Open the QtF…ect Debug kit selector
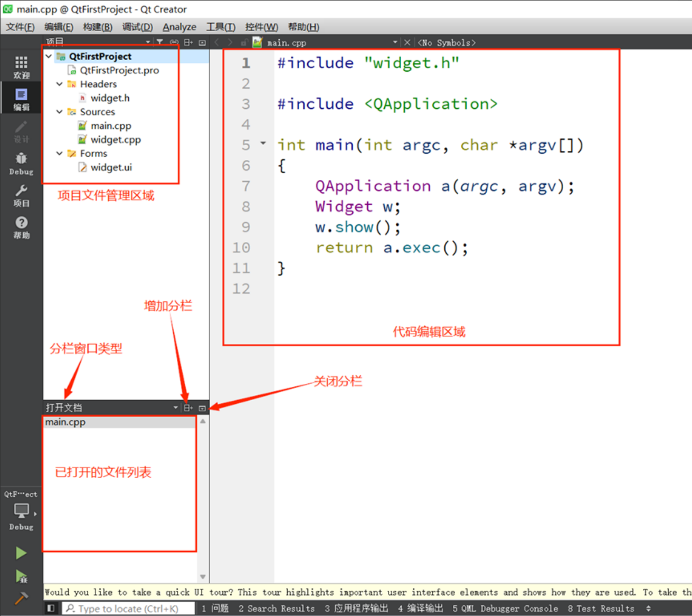The height and width of the screenshot is (616, 692). point(21,510)
